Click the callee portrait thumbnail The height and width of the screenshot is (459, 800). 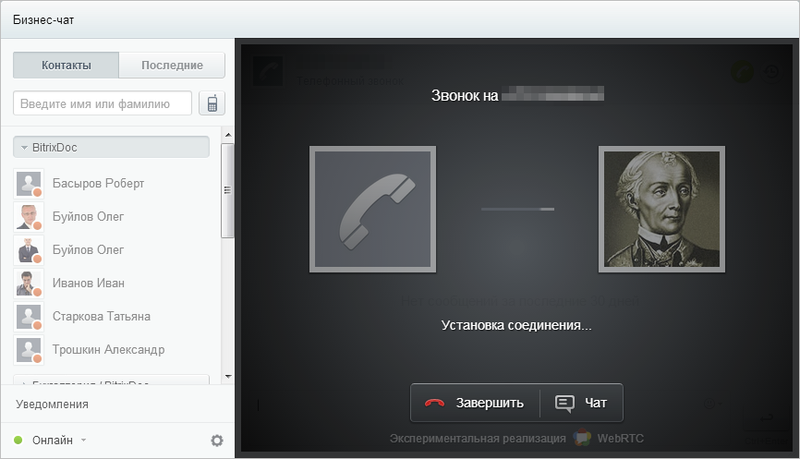coord(662,209)
